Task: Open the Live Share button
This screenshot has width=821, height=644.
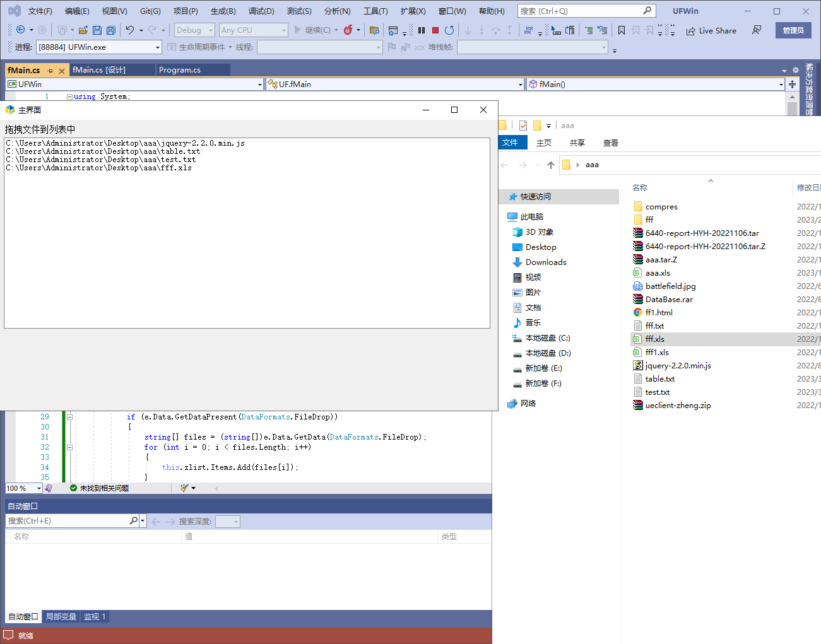Action: pos(711,30)
